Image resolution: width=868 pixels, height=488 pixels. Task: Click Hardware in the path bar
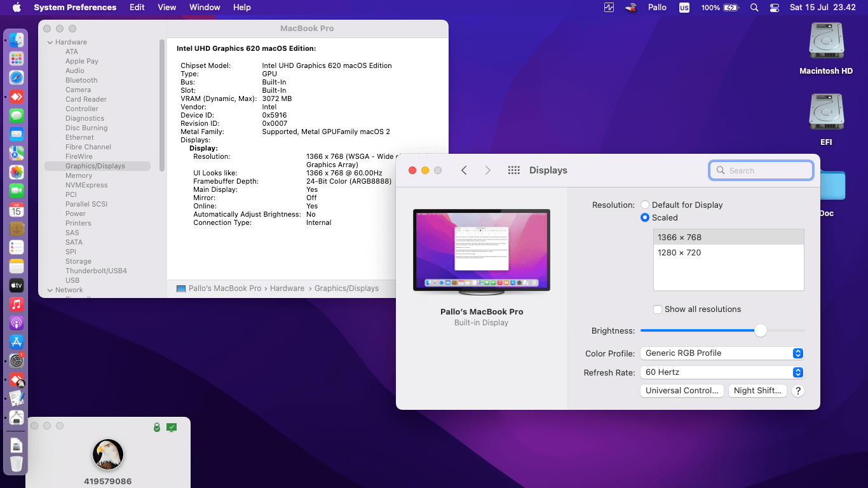287,288
